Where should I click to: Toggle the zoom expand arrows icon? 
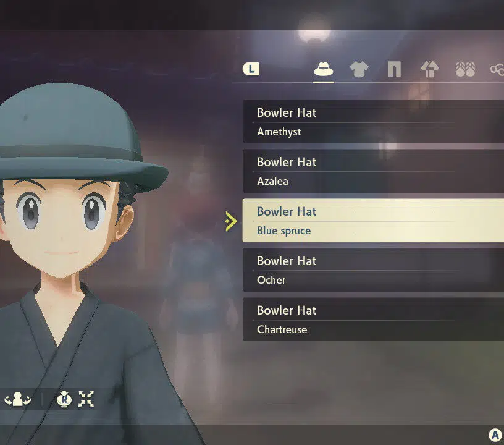(x=86, y=400)
